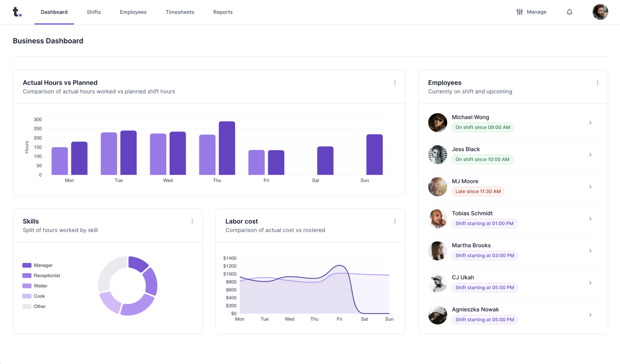Expand Michael Wong's row chevron
This screenshot has height=364, width=620.
(590, 123)
